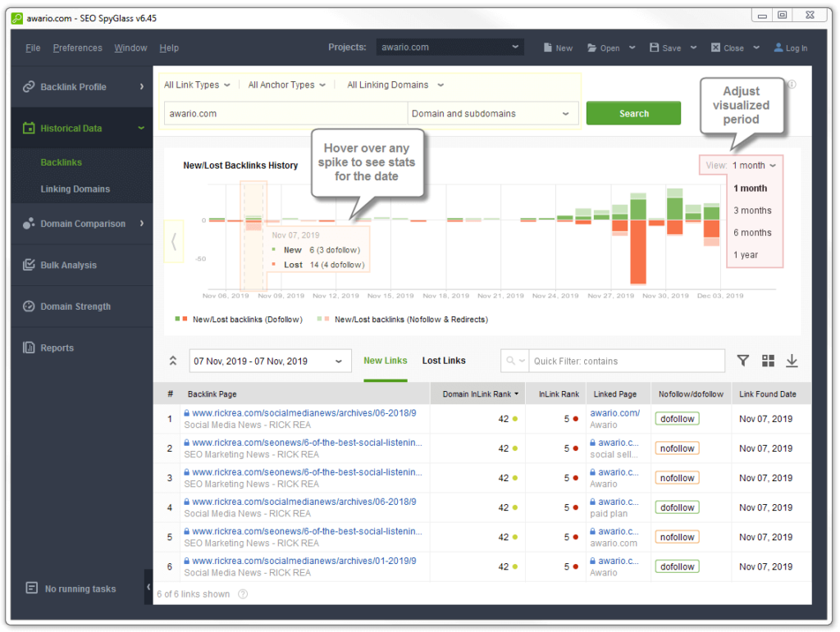Screen dimensions: 840x632
Task: Choose 6 months visualized period
Action: [752, 233]
